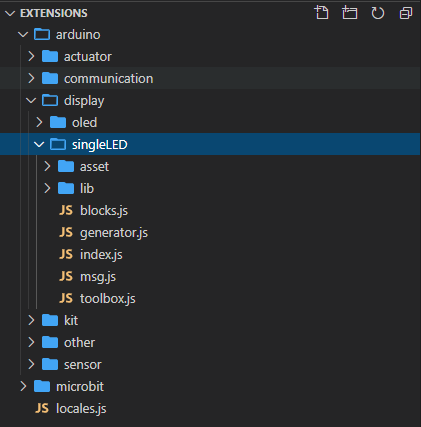
Task: Click the New File icon
Action: tap(322, 13)
